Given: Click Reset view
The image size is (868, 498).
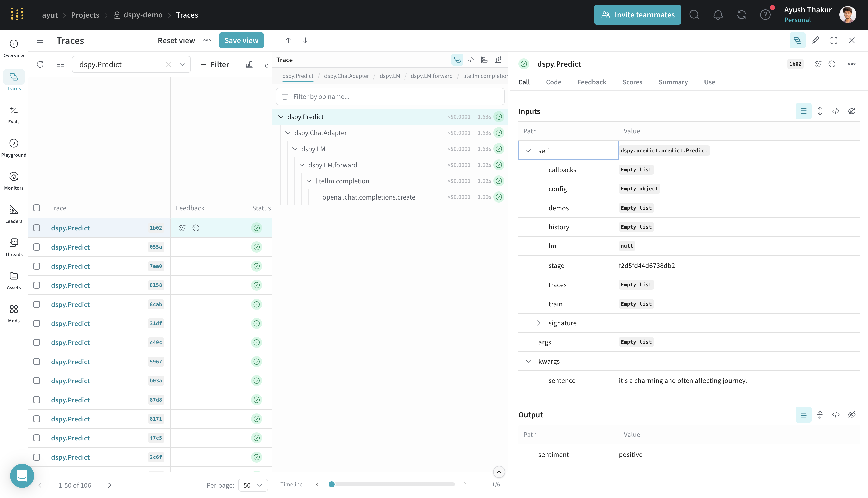Looking at the screenshot, I should coord(176,40).
